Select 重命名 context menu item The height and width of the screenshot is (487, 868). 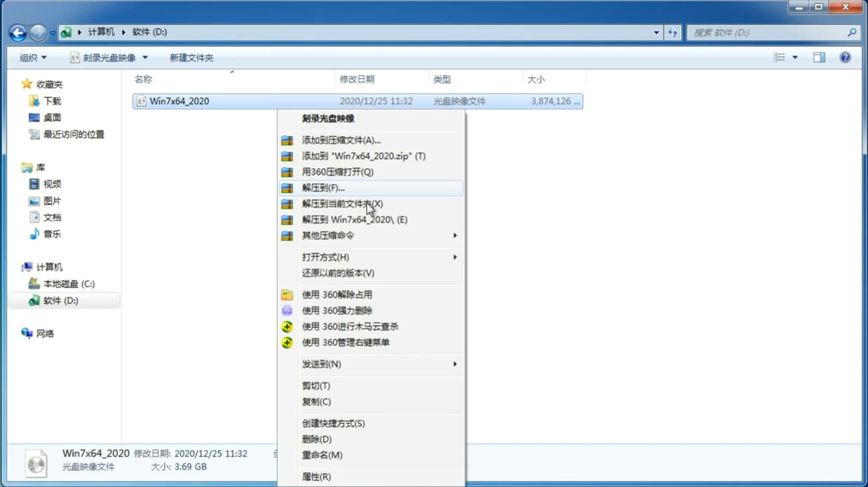pyautogui.click(x=322, y=455)
